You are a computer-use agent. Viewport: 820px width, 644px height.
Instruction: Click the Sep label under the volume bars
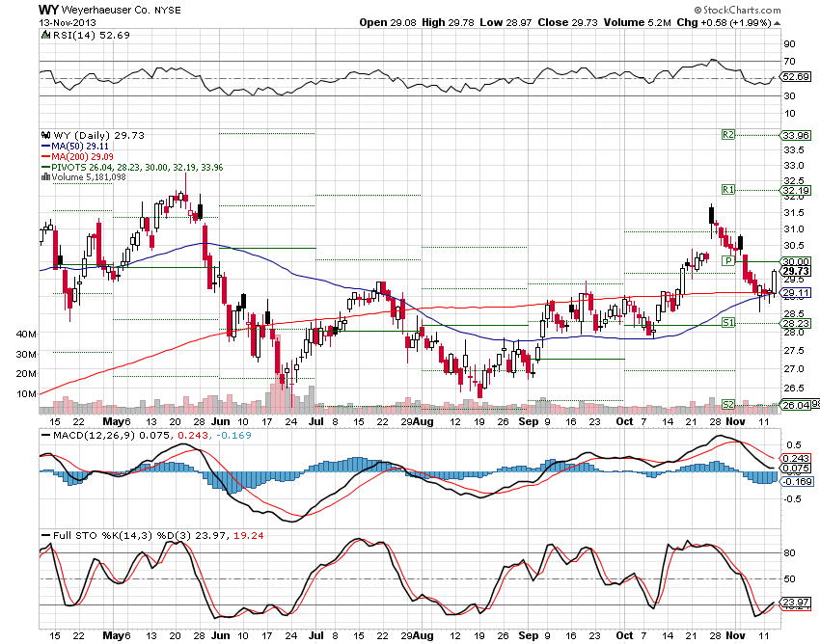[x=529, y=422]
